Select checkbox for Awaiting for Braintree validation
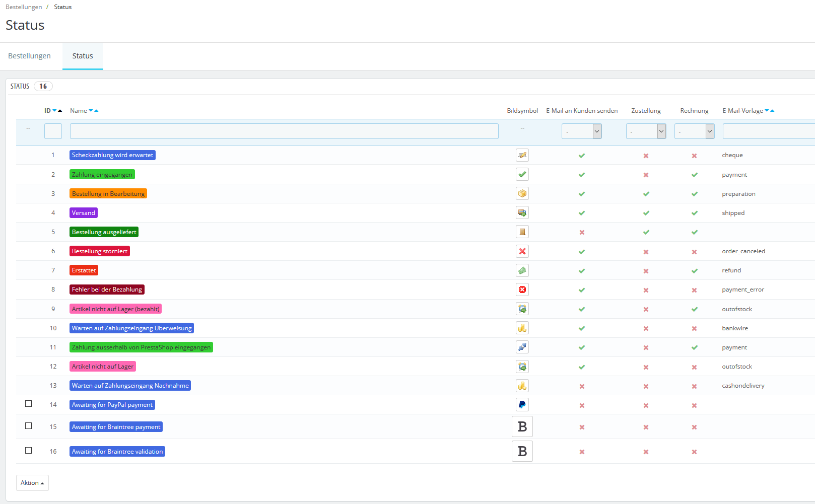Screen dimensions: 815x504 [29, 451]
